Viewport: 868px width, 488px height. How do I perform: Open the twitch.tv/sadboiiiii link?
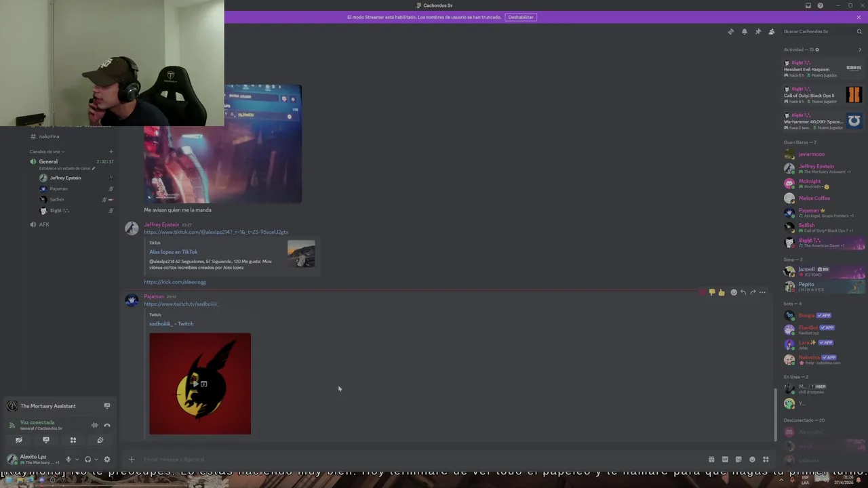pyautogui.click(x=181, y=304)
